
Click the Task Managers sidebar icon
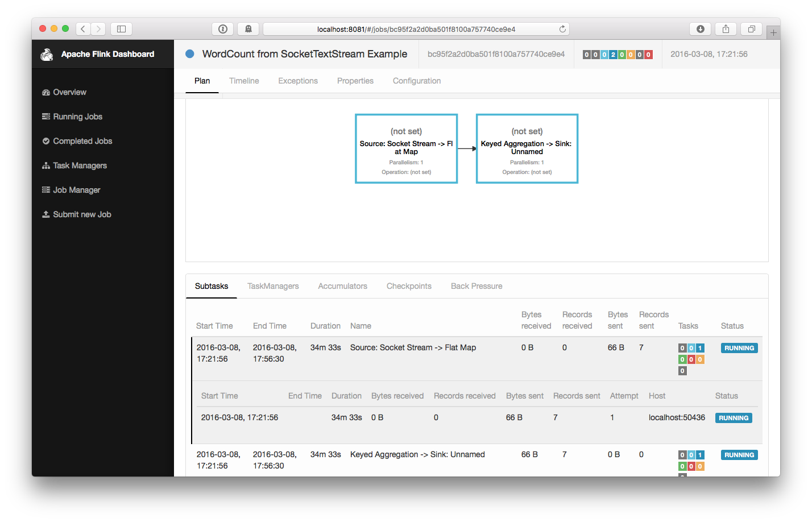(x=46, y=165)
